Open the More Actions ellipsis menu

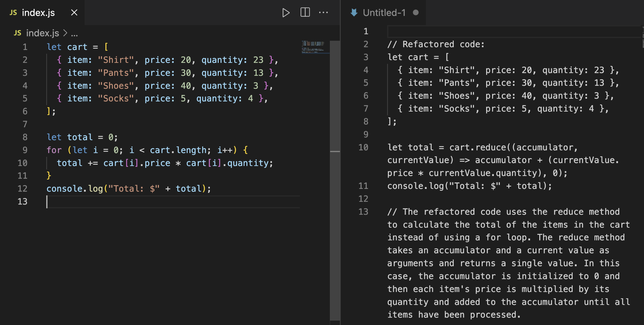click(x=323, y=13)
